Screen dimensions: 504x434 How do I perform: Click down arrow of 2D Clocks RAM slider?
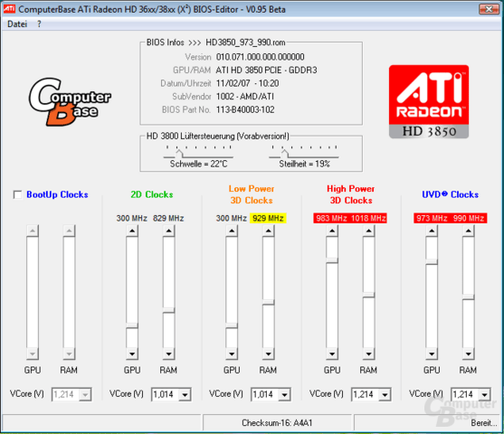(x=168, y=354)
